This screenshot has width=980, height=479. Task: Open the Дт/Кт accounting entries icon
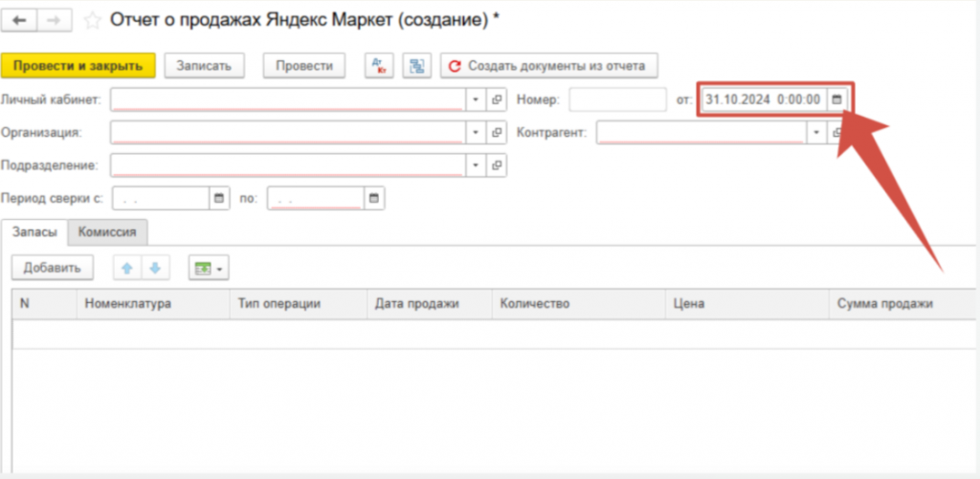[x=379, y=65]
